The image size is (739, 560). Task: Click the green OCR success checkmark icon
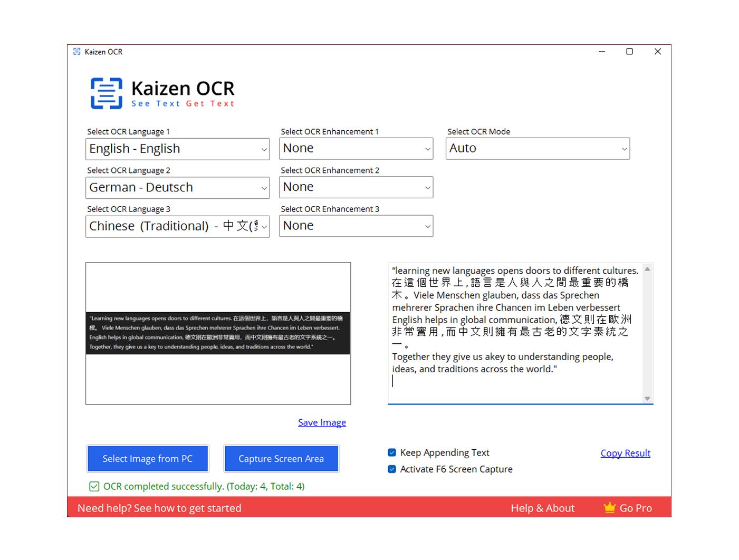tap(94, 486)
